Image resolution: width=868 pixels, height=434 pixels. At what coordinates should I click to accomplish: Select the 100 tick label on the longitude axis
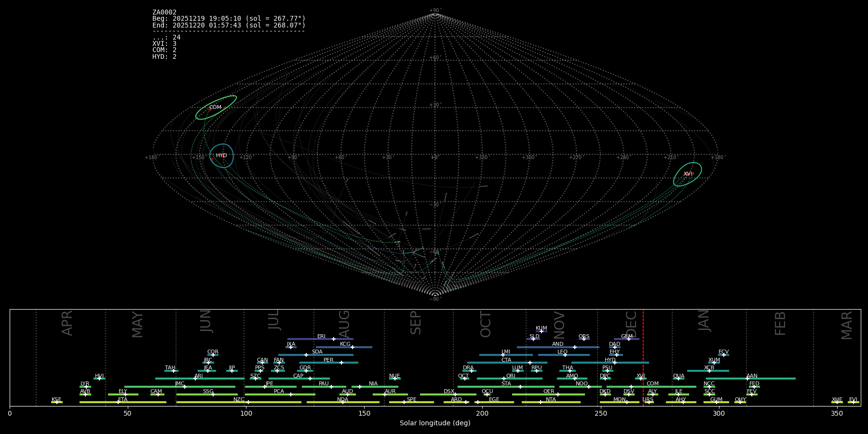246,413
